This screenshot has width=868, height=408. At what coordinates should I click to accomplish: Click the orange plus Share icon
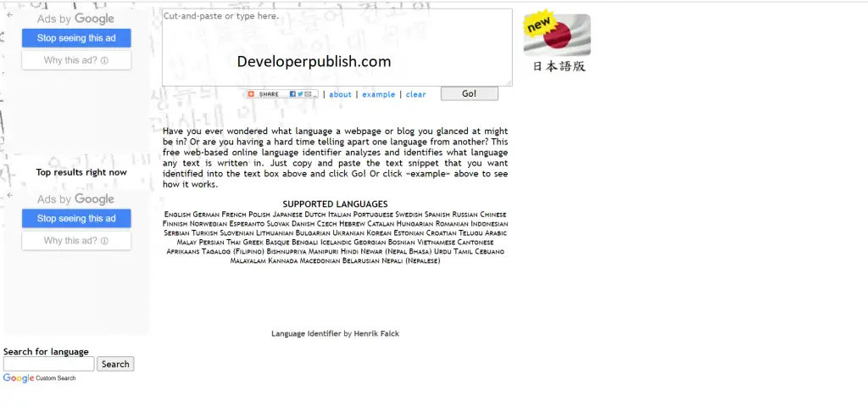(251, 94)
